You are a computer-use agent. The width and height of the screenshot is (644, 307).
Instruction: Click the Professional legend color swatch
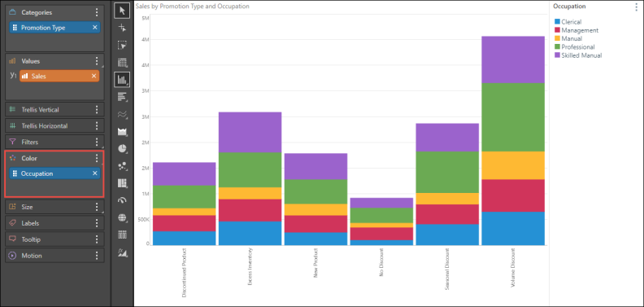[557, 47]
